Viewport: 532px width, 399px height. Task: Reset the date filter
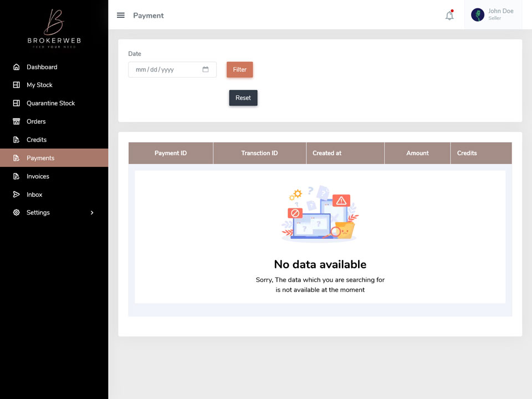pyautogui.click(x=243, y=98)
